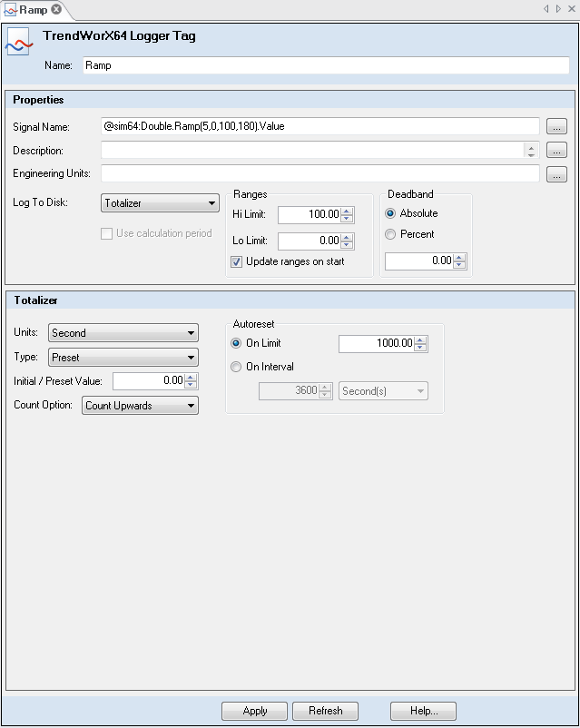Open the Second(s) interval unit dropdown
This screenshot has height=728, width=580.
383,391
